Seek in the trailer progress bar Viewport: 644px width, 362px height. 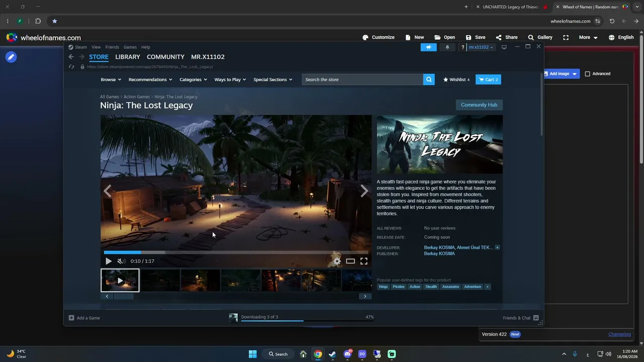click(x=236, y=252)
